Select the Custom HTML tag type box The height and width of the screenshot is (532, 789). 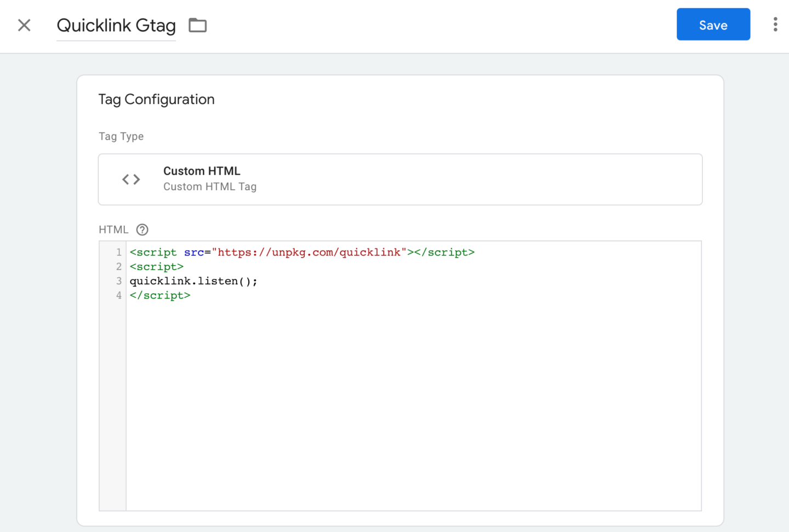(400, 179)
